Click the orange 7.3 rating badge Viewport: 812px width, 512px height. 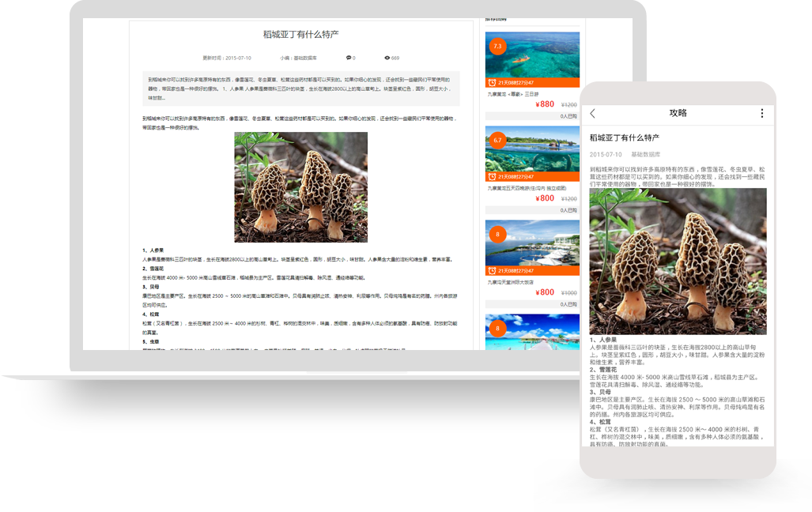497,47
